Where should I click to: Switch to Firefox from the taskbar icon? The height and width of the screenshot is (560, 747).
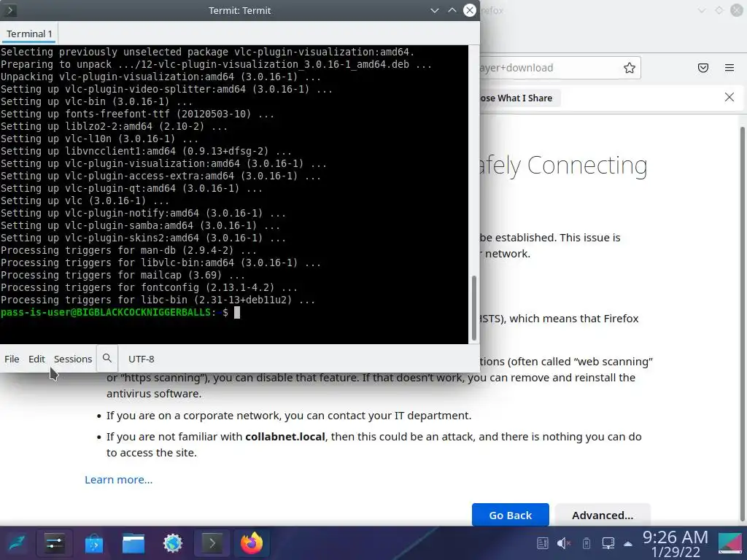point(252,543)
